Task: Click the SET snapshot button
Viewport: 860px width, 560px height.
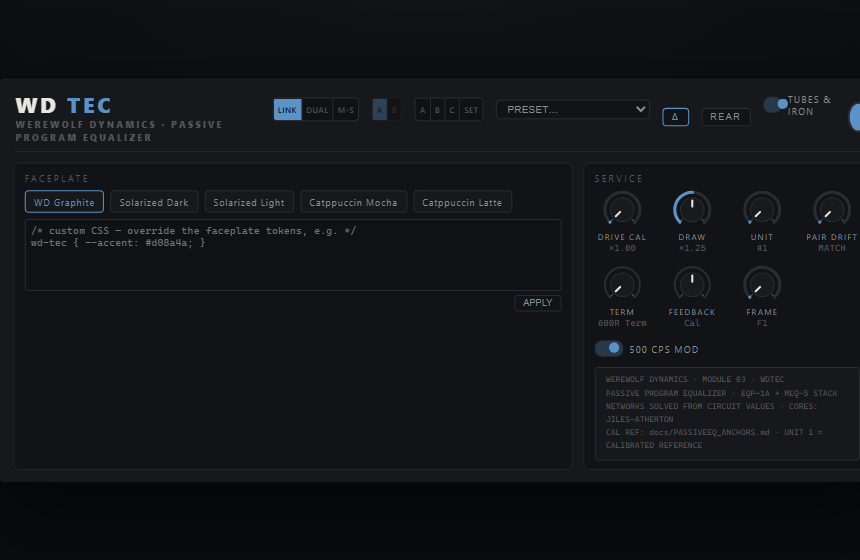Action: [471, 110]
